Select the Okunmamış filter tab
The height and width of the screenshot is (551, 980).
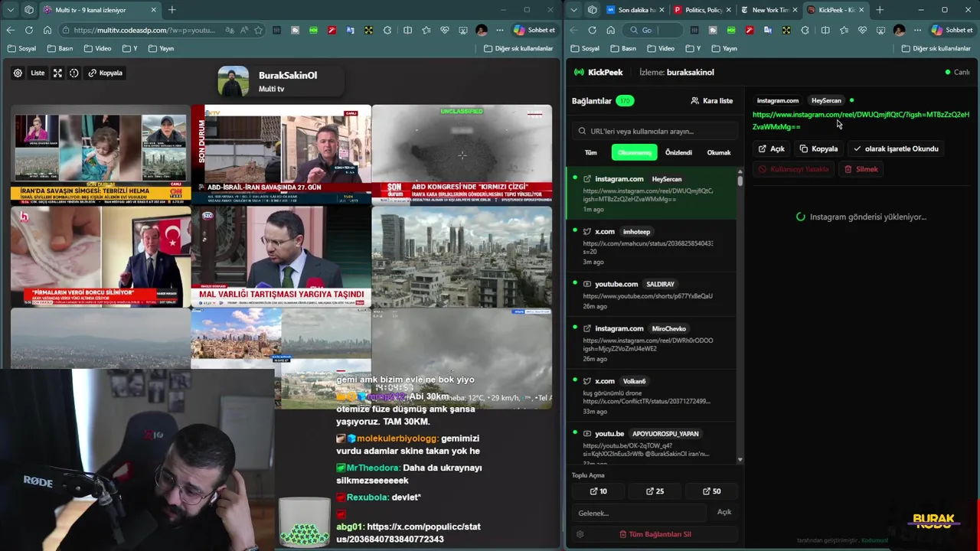tap(634, 152)
